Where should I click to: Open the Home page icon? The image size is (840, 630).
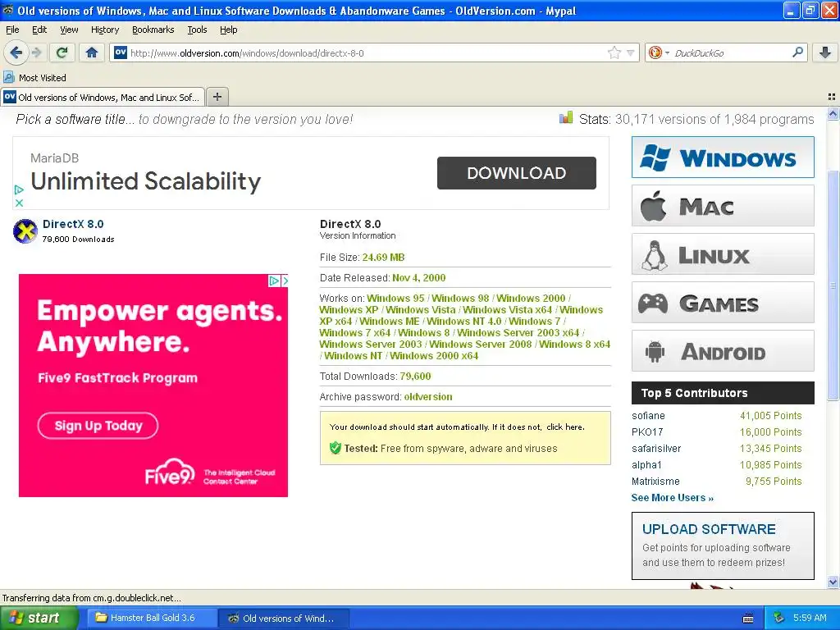[x=92, y=52]
